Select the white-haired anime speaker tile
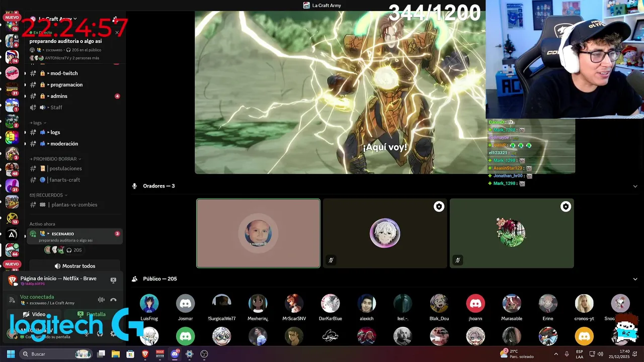The image size is (644, 362). 385,233
